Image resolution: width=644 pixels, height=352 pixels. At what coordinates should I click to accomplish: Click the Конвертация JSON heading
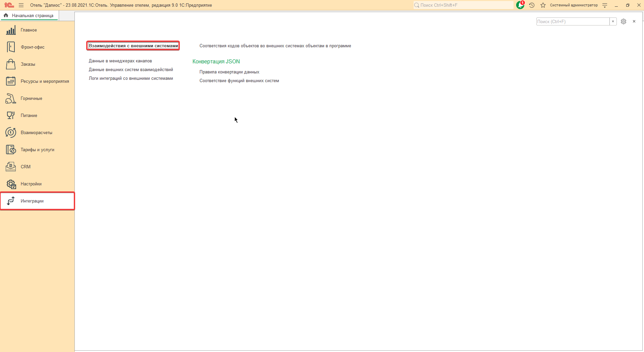click(216, 62)
